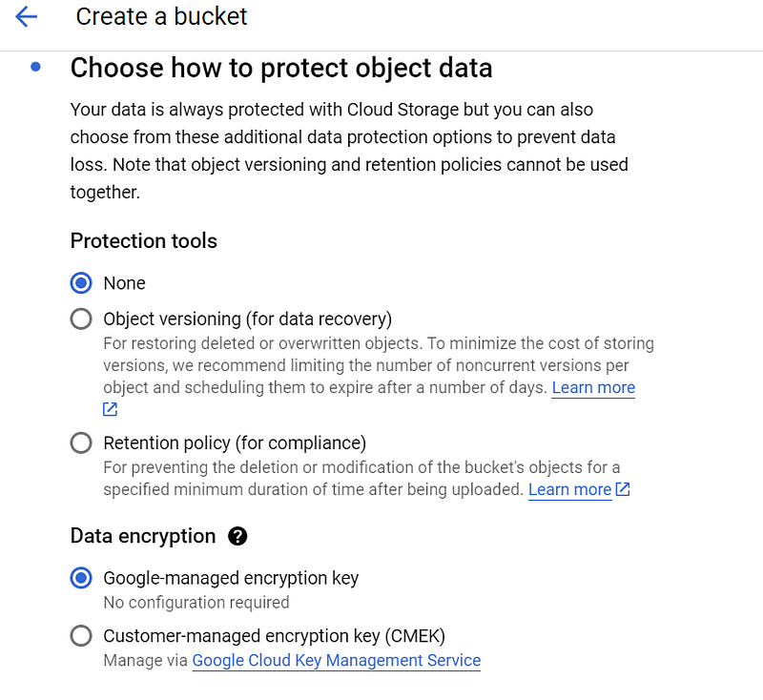Open Google Cloud Key Management Service

336,660
